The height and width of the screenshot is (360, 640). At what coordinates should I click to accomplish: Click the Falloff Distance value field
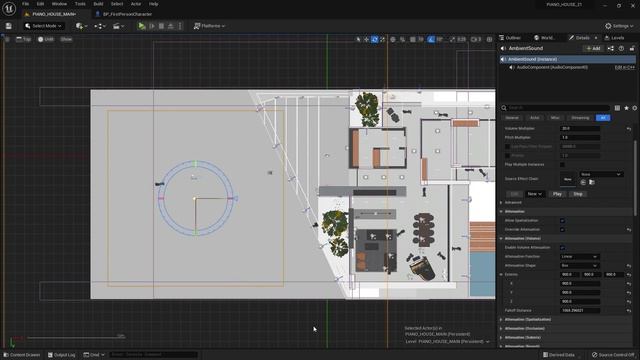click(x=580, y=311)
